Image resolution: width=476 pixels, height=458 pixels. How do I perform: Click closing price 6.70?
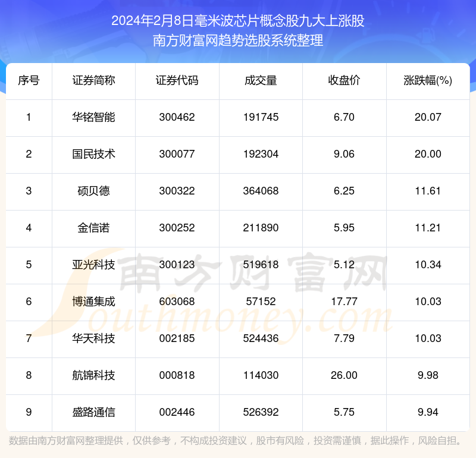click(x=345, y=117)
